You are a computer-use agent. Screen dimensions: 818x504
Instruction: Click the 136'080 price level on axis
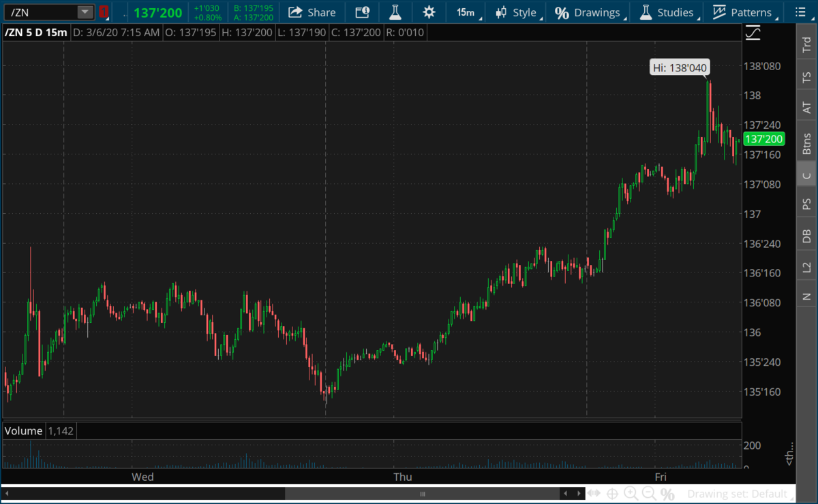(x=763, y=302)
